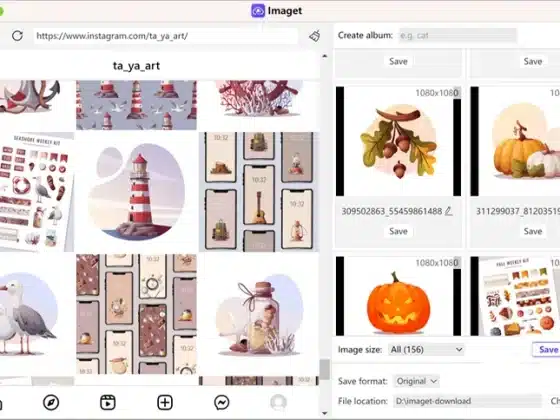
Task: Open the anchor illustration post
Action: 37,105
